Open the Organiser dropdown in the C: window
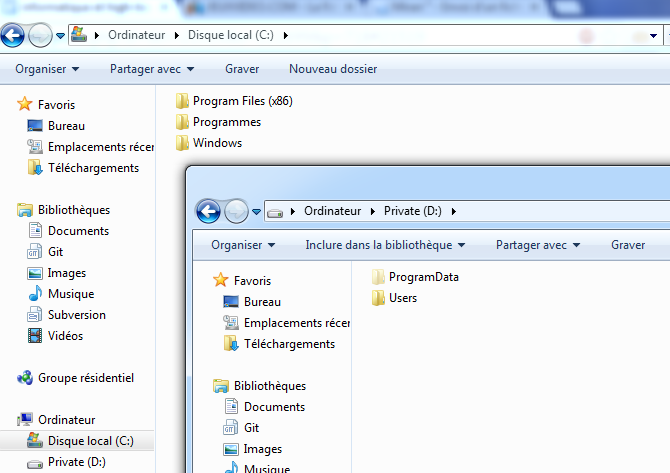This screenshot has width=670, height=473. click(x=47, y=69)
